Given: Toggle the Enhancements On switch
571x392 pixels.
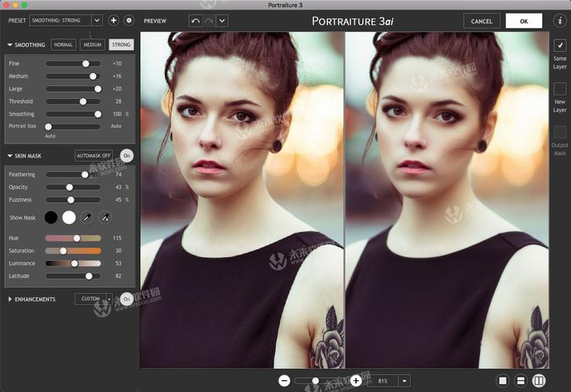Looking at the screenshot, I should coord(127,299).
